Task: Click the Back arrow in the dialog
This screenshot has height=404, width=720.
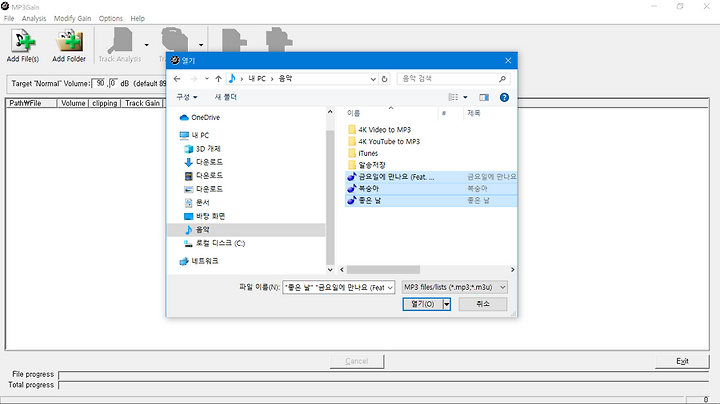Action: point(177,79)
